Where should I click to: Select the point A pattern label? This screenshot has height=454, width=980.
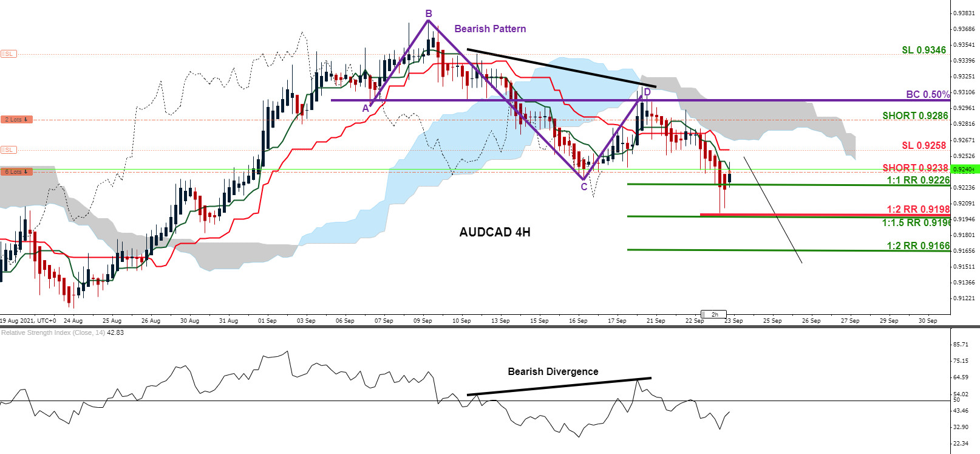(x=366, y=108)
